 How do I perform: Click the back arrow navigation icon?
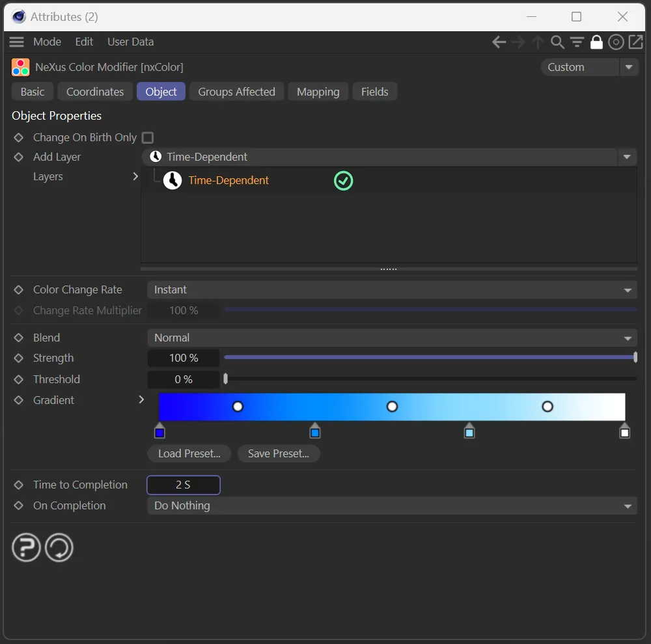[x=499, y=42]
